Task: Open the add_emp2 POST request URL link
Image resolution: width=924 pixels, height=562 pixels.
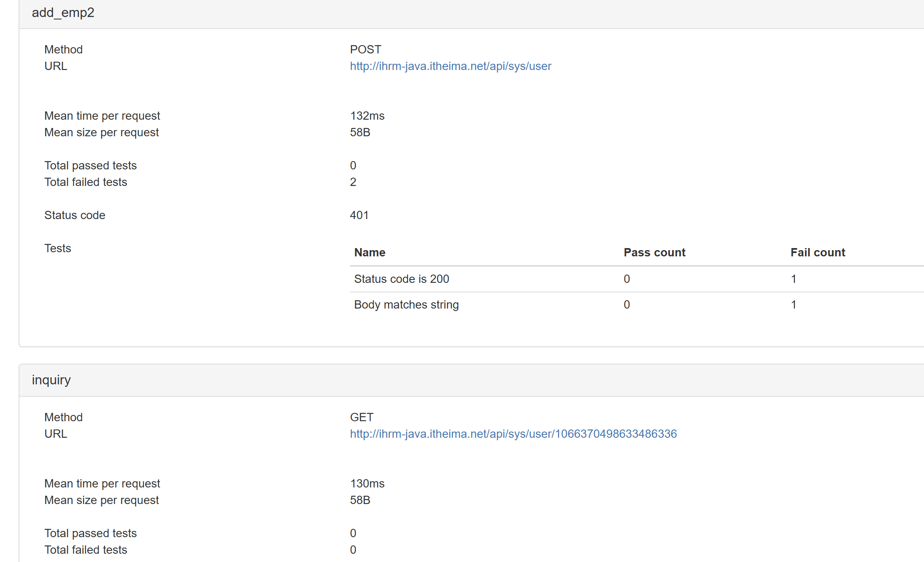Action: point(450,66)
